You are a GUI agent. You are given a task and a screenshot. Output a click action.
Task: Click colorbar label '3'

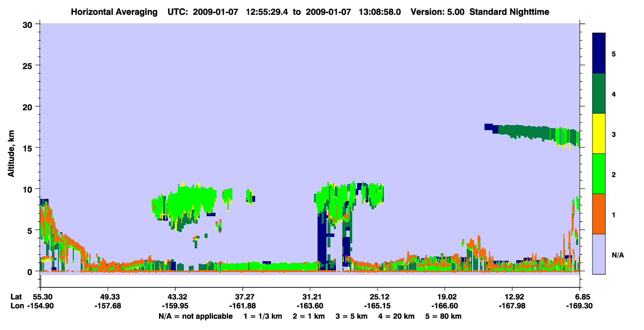(x=614, y=134)
